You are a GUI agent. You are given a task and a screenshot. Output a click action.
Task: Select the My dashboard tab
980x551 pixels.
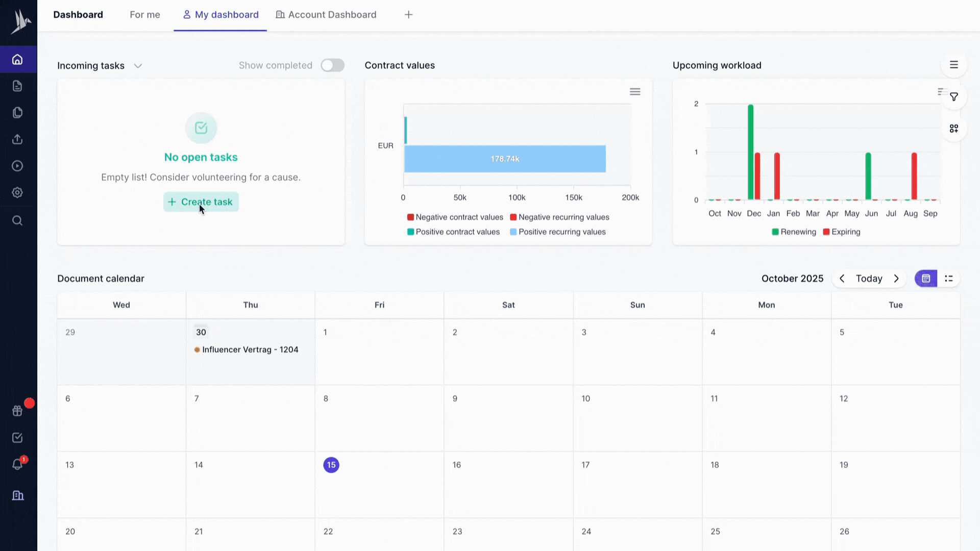[x=220, y=15]
